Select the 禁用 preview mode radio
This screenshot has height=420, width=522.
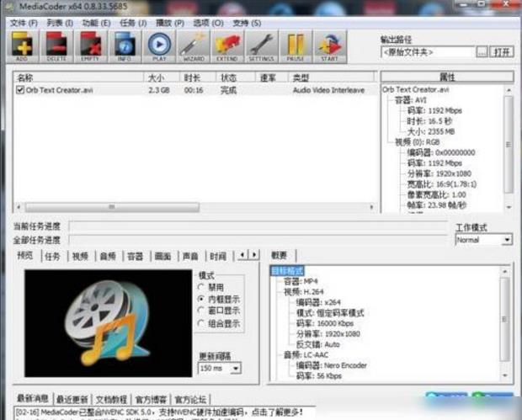(201, 287)
